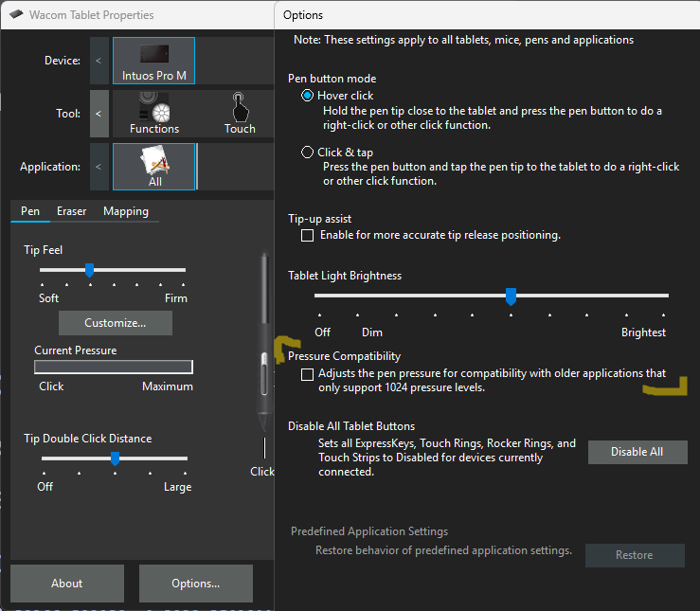The height and width of the screenshot is (611, 700).
Task: Click the Brightest label on brightness slider
Action: [x=643, y=332]
